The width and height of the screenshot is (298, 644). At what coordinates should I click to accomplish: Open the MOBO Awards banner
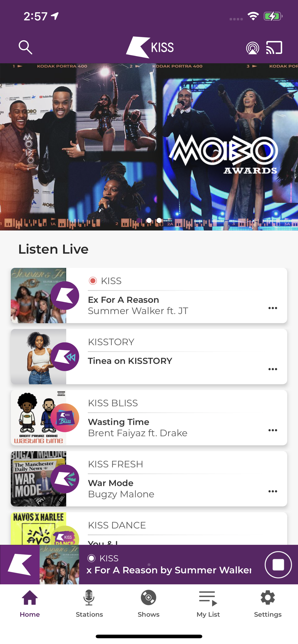(x=149, y=147)
